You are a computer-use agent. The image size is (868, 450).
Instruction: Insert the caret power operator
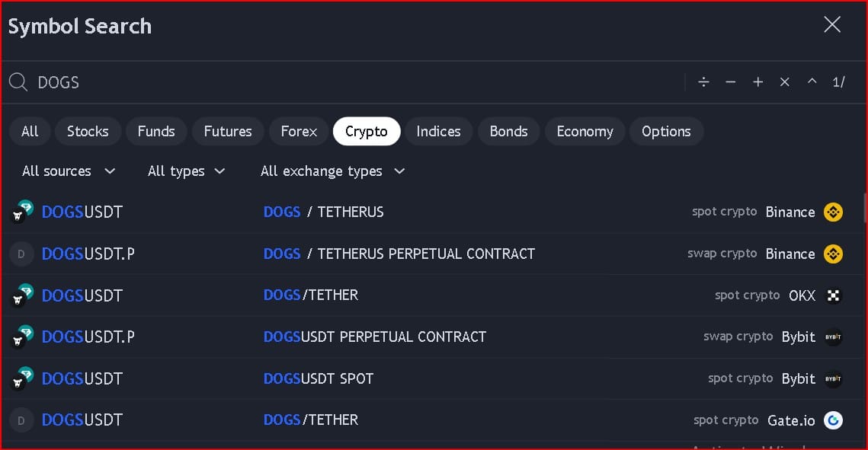(x=812, y=82)
